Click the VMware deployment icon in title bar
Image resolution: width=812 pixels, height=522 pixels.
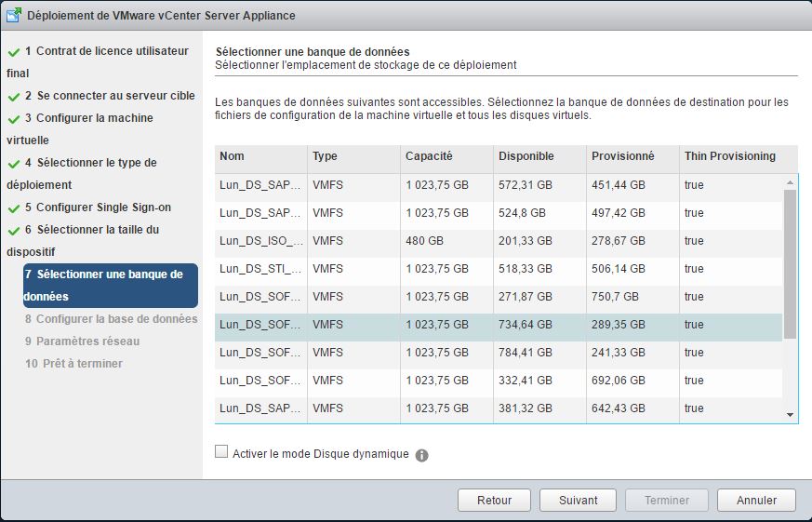coord(13,15)
